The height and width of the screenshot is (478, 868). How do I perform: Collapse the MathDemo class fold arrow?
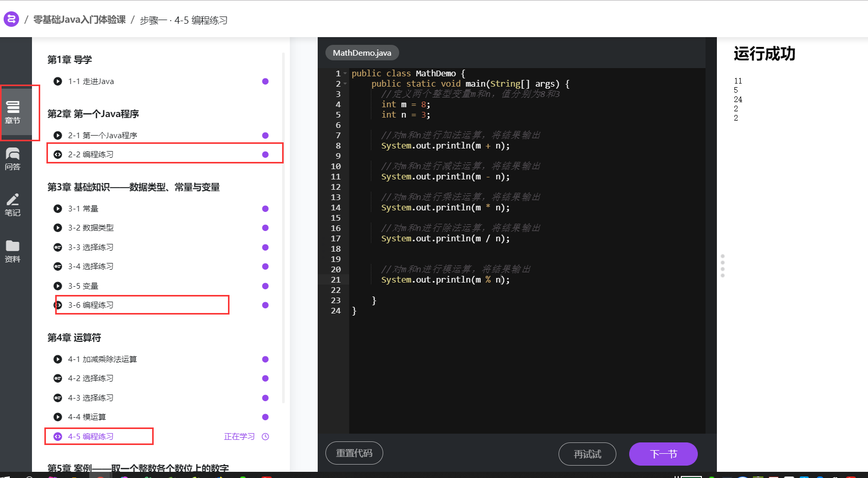coord(345,73)
